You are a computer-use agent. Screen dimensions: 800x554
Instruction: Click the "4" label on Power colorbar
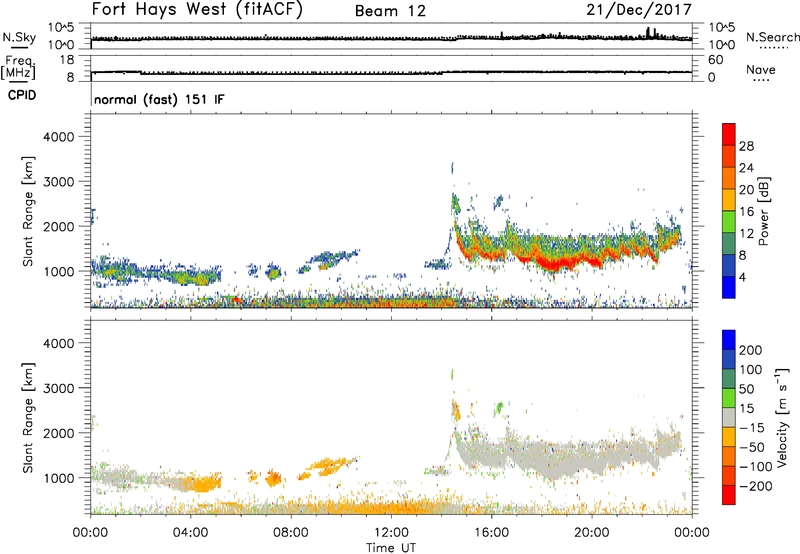click(x=742, y=277)
